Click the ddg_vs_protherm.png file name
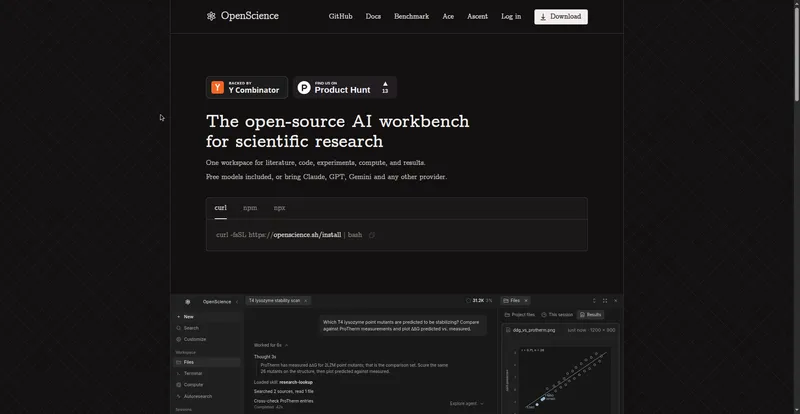 (x=534, y=330)
